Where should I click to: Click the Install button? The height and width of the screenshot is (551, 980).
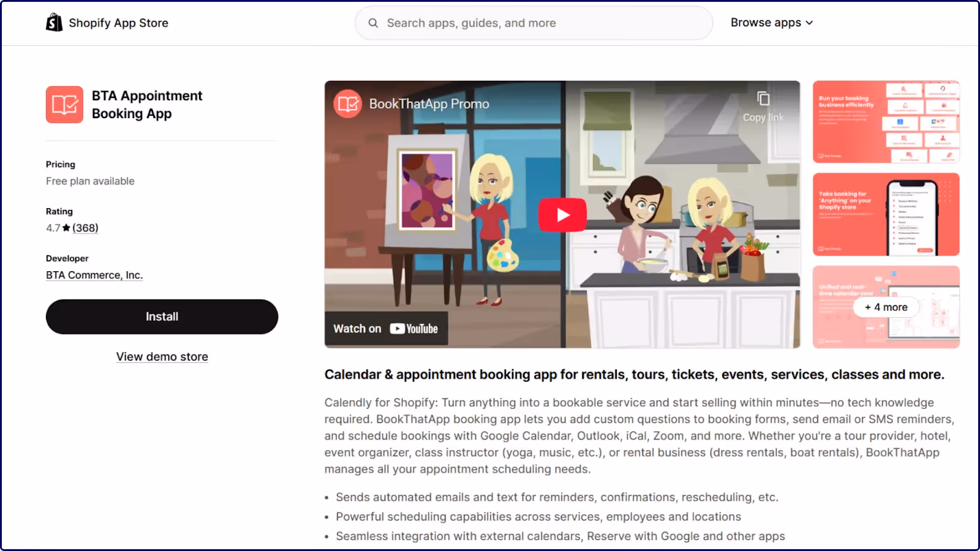pyautogui.click(x=162, y=317)
